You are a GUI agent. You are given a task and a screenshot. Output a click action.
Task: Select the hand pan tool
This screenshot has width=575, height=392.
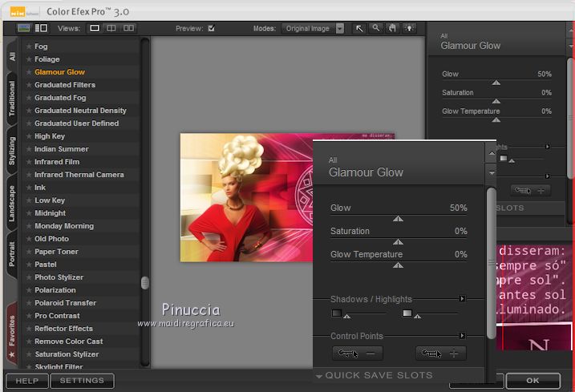tap(392, 28)
